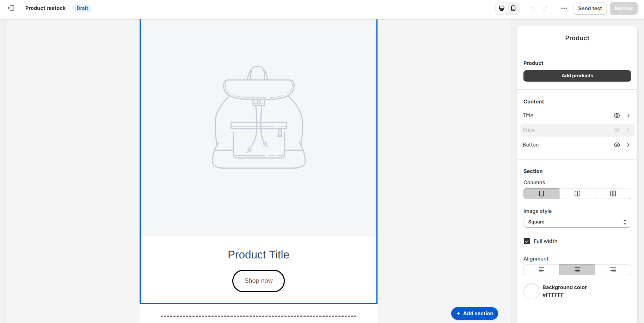Click the redo icon
Viewport: 644px width, 323px height.
pos(545,8)
